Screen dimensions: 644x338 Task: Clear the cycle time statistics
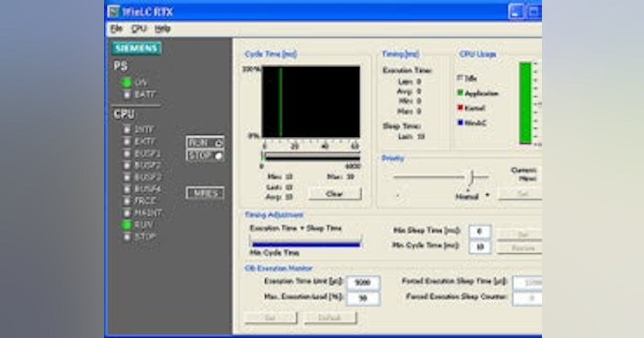335,193
